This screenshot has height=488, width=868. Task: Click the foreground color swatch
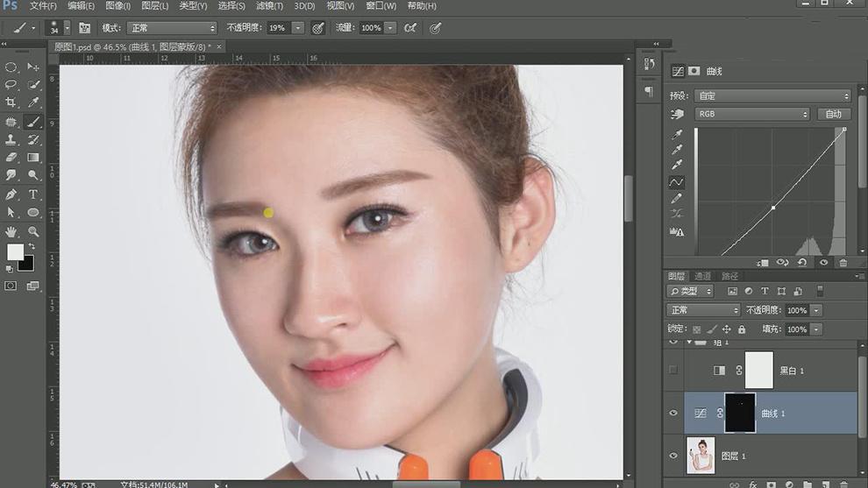15,251
